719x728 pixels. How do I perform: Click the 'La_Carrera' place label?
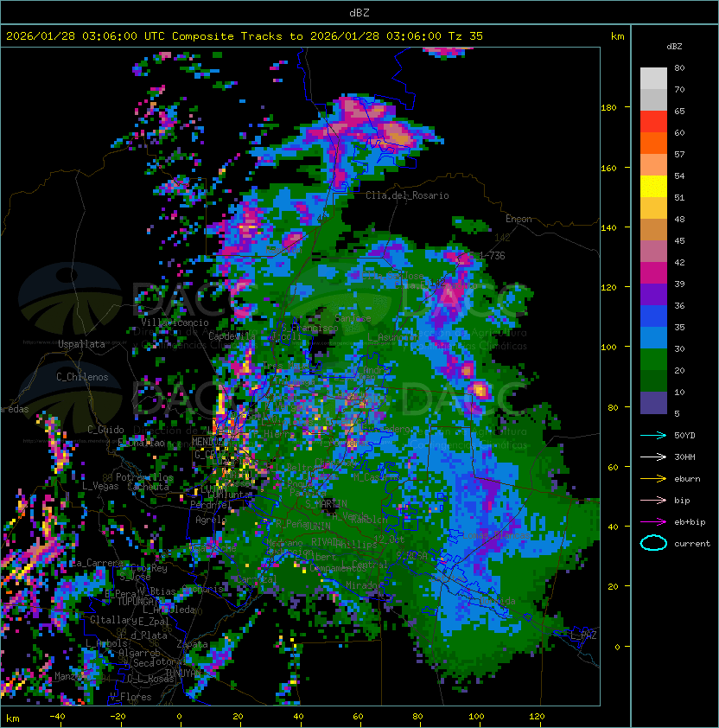pyautogui.click(x=96, y=563)
